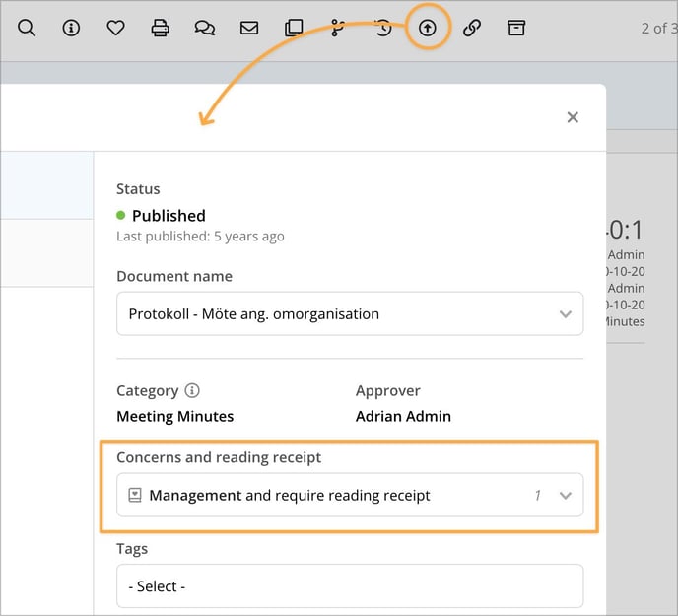
Task: Close the publish dialog with X
Action: pos(573,117)
